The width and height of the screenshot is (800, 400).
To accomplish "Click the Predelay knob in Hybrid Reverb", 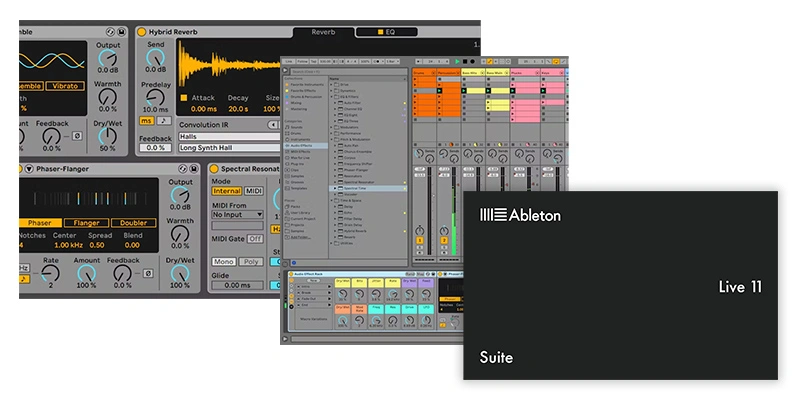I will (155, 97).
